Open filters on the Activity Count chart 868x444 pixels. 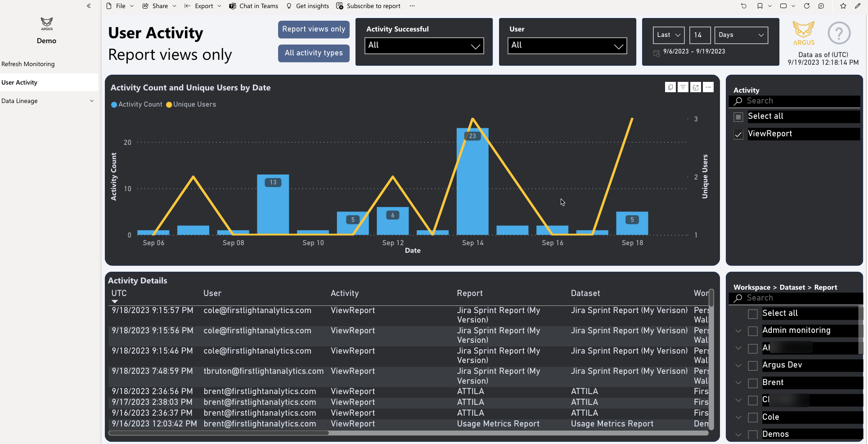tap(683, 87)
